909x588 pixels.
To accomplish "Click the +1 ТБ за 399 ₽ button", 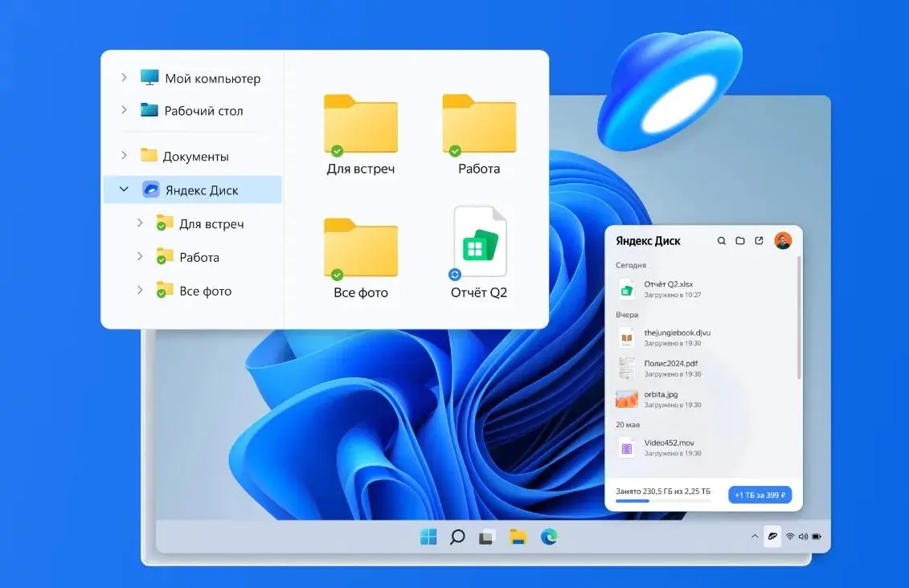I will point(760,495).
